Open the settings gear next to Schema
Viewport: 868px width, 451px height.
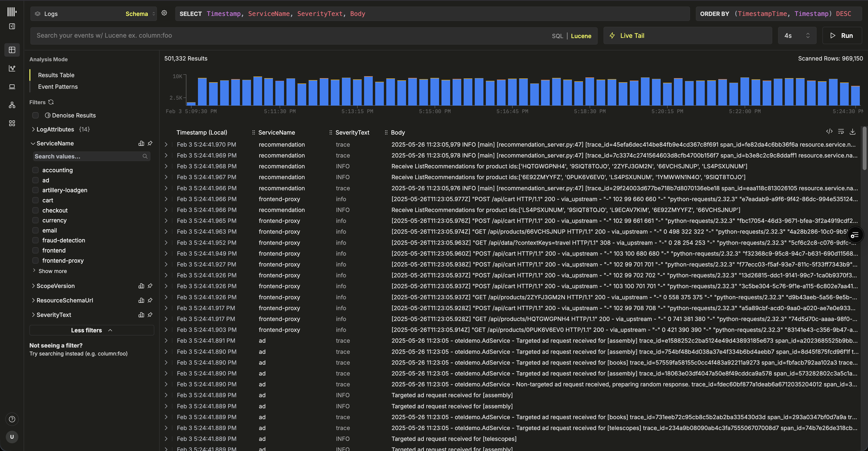click(164, 13)
